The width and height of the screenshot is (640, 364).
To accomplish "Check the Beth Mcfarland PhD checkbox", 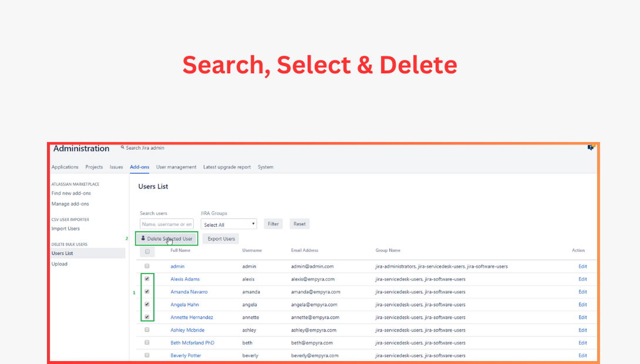I will [147, 342].
